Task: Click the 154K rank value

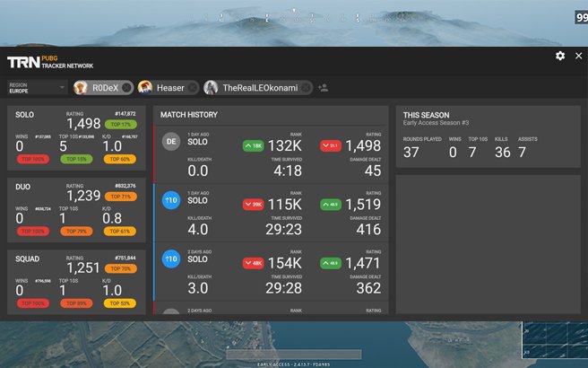Action: point(285,263)
